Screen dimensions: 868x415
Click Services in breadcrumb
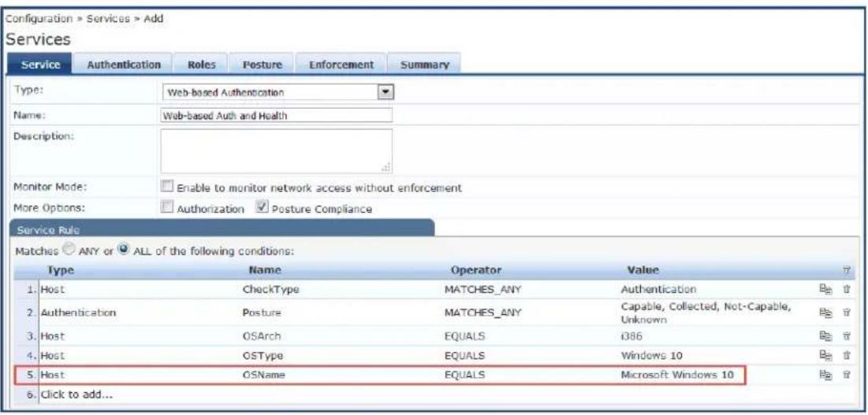coord(110,18)
